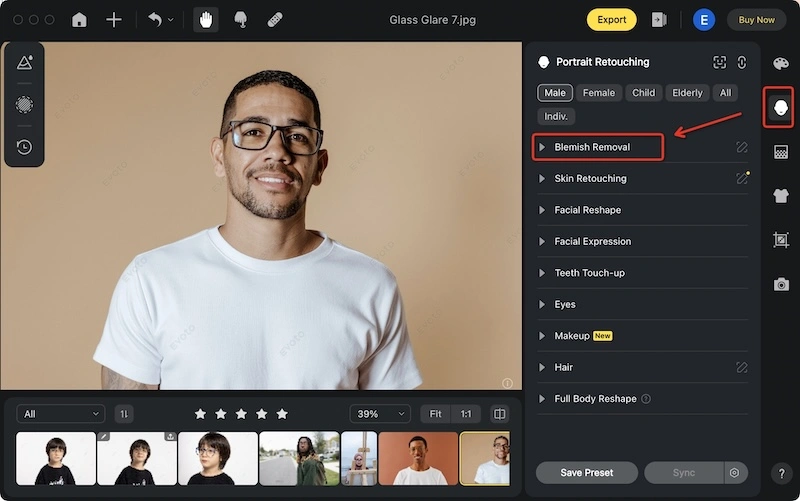
Task: Open the undo history dropdown arrow
Action: click(170, 20)
